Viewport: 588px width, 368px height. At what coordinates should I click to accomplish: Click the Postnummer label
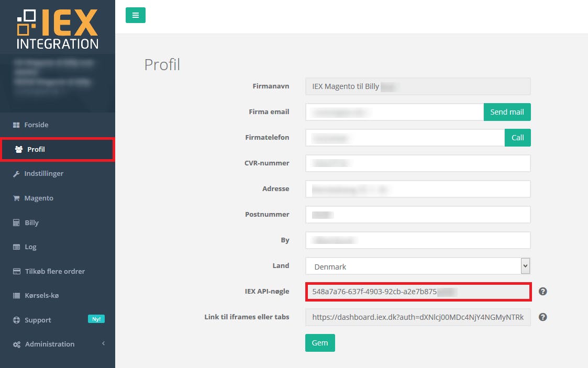coord(267,214)
